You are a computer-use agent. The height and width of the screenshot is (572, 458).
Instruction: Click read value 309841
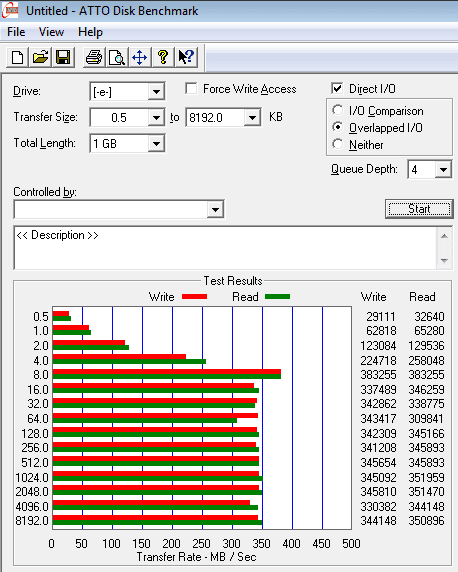click(426, 418)
